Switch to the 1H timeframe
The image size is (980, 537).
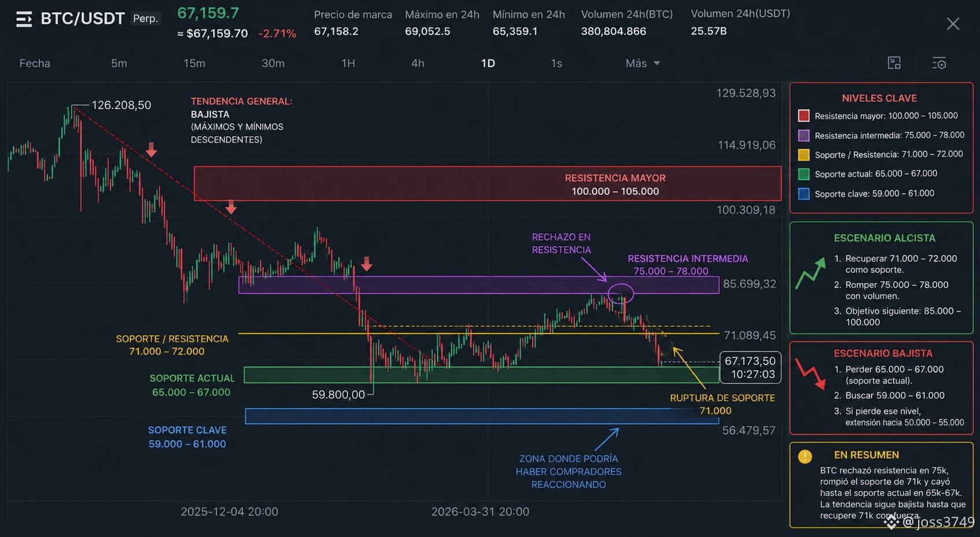point(348,63)
